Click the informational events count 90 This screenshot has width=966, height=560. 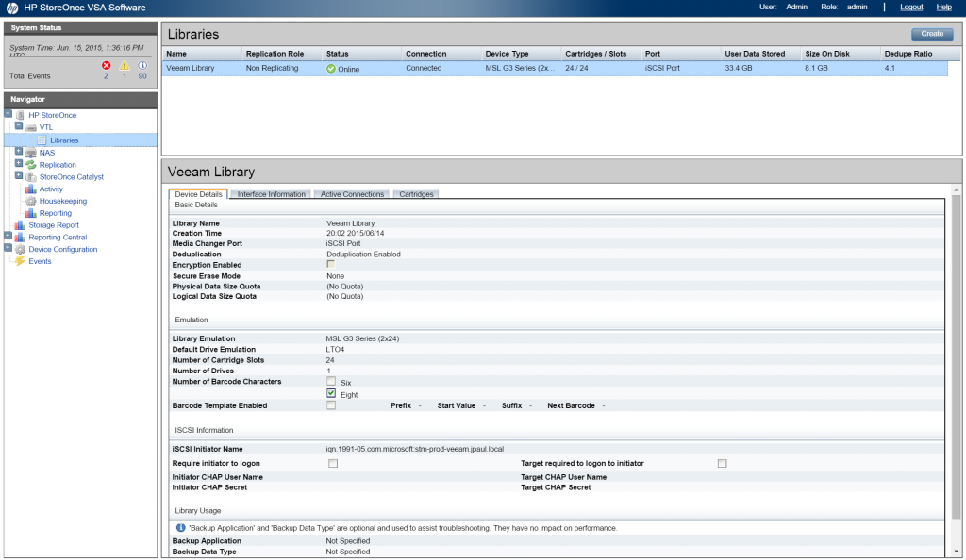142,76
